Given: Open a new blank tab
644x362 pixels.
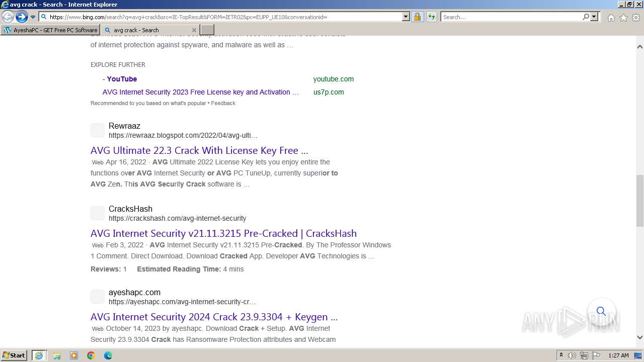Looking at the screenshot, I should pos(207,30).
